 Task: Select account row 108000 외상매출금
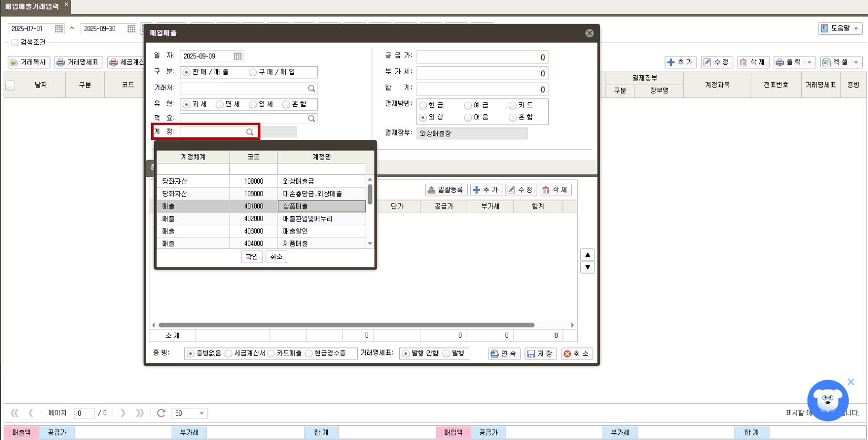(261, 181)
